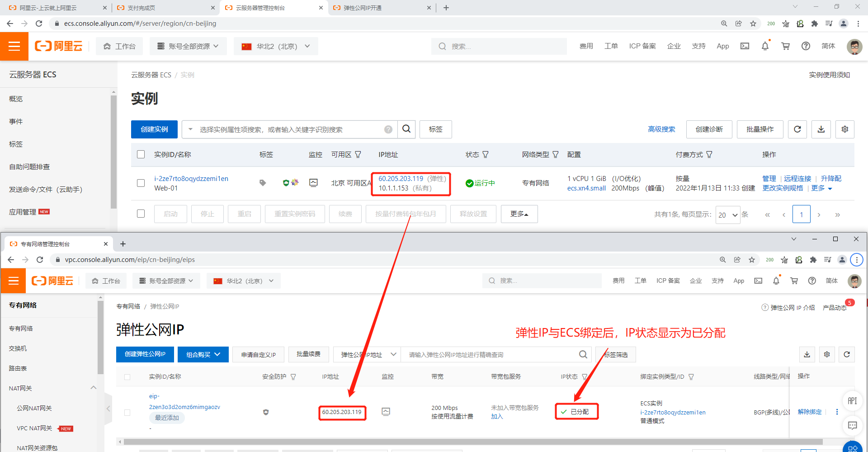Screen dimensions: 868x452
Task: Click the horizontal scrollbar under the EIP table
Action: tap(473, 442)
